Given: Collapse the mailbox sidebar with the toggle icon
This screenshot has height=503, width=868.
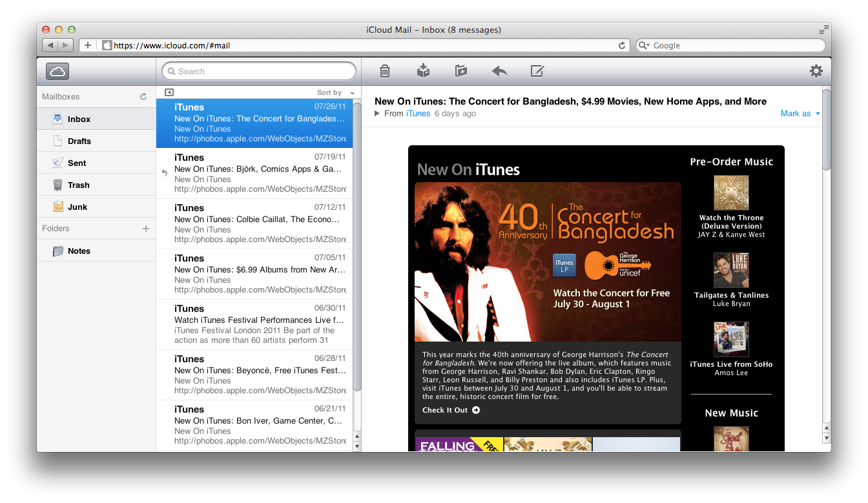Looking at the screenshot, I should pos(169,92).
